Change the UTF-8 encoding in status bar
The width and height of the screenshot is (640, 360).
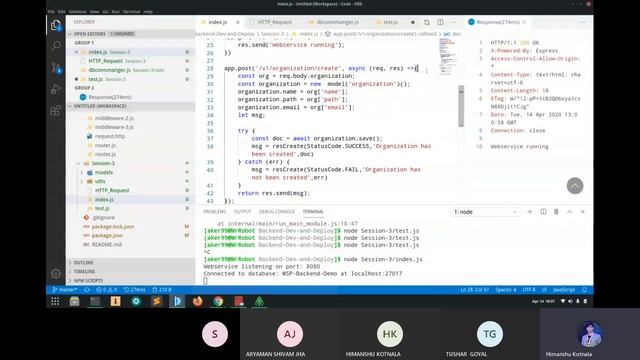[529, 290]
